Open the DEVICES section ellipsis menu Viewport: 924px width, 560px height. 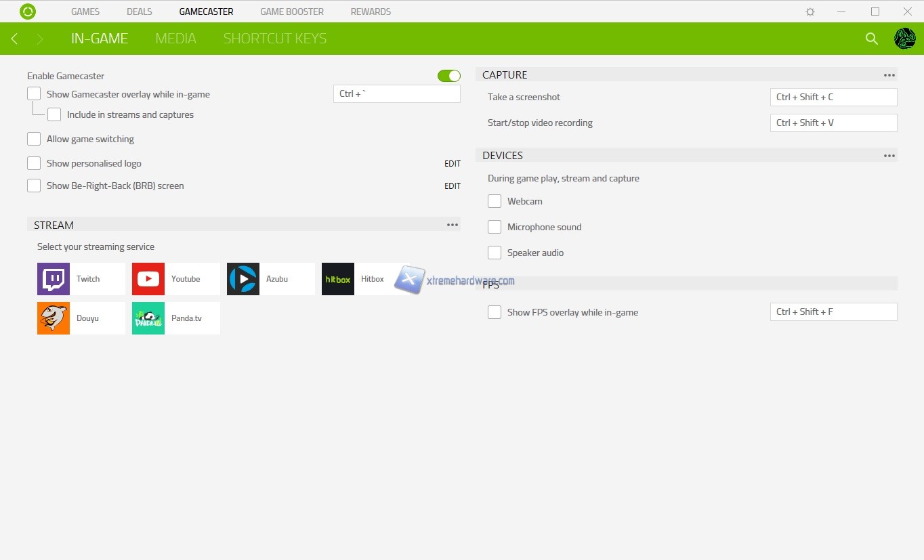pyautogui.click(x=889, y=156)
